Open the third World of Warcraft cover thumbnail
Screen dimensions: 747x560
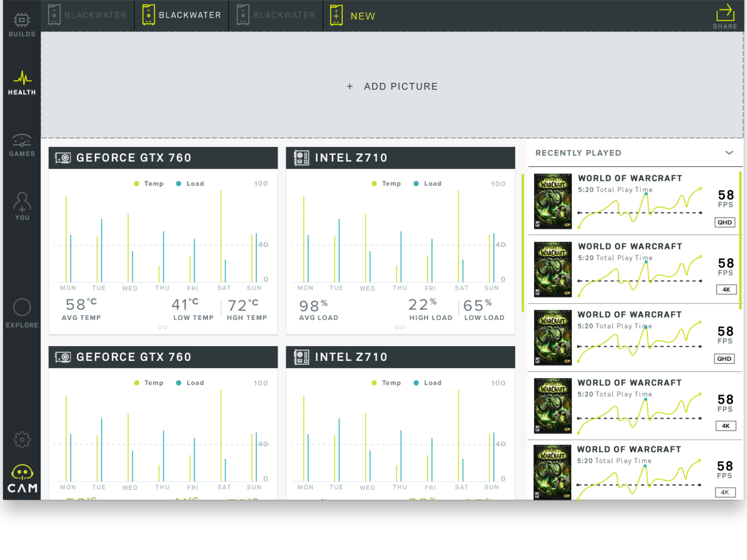tap(553, 337)
